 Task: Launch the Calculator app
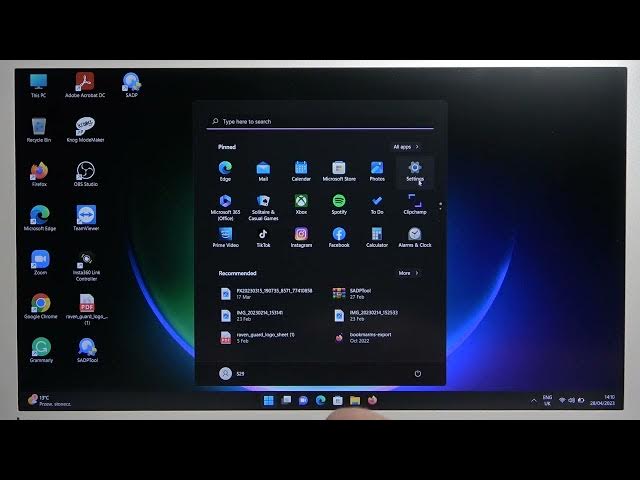point(377,238)
